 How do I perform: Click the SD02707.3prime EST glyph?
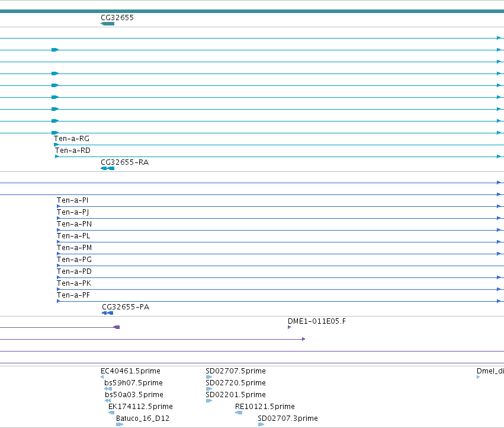click(x=261, y=425)
